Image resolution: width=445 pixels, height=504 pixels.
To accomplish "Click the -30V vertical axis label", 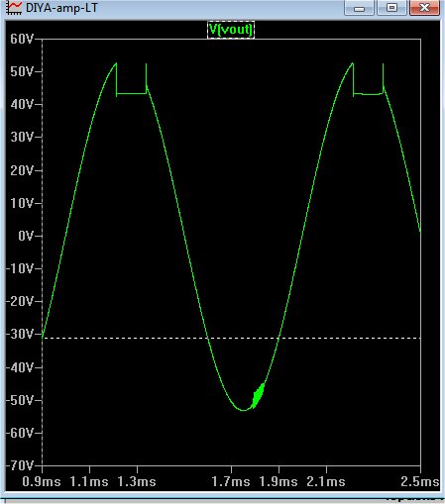I will pyautogui.click(x=20, y=334).
